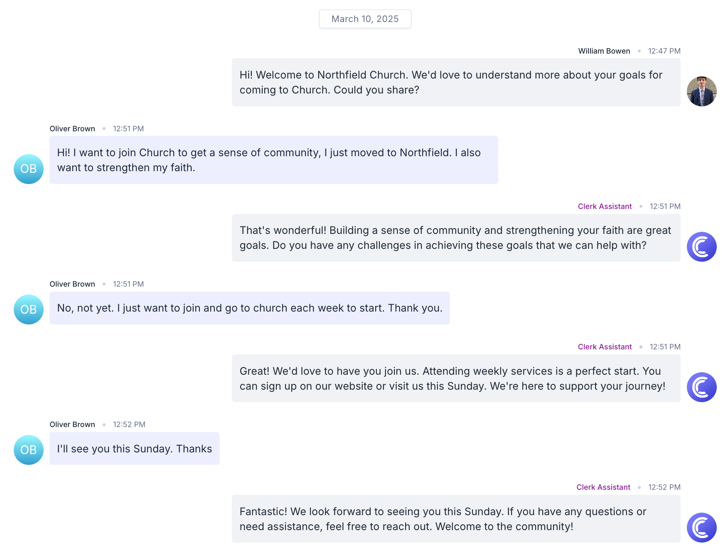The image size is (728, 560).
Task: Click the 12:47 PM timestamp
Action: point(664,51)
